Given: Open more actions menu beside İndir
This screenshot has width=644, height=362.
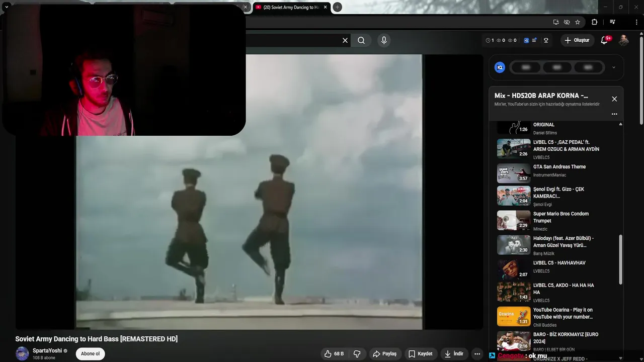Looking at the screenshot, I should tap(477, 354).
